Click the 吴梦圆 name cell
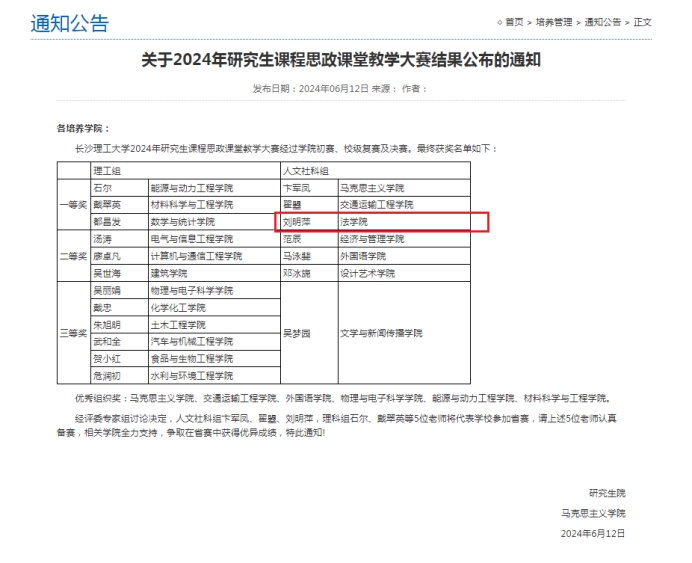Image resolution: width=692 pixels, height=563 pixels. pos(297,333)
